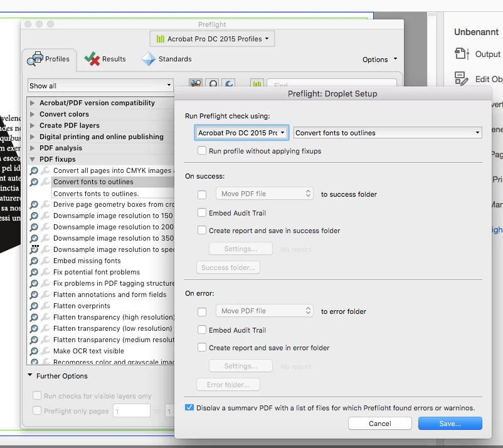
Task: Toggle Run checks for visible layers only
Action: point(37,396)
